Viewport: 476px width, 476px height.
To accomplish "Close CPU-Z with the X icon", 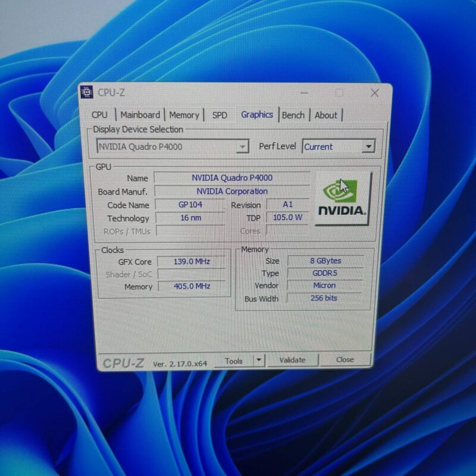I will click(375, 93).
